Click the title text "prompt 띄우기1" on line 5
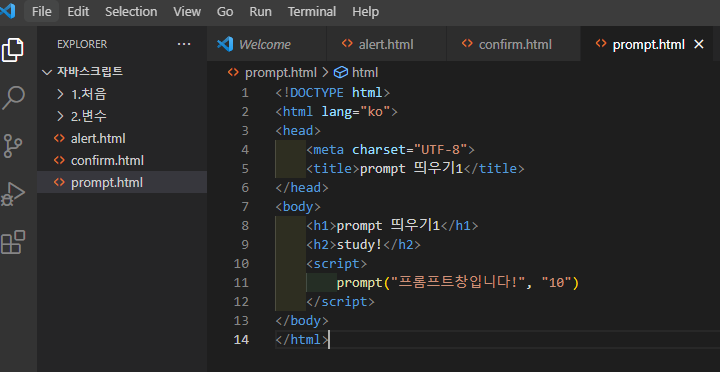The width and height of the screenshot is (720, 372). click(411, 169)
